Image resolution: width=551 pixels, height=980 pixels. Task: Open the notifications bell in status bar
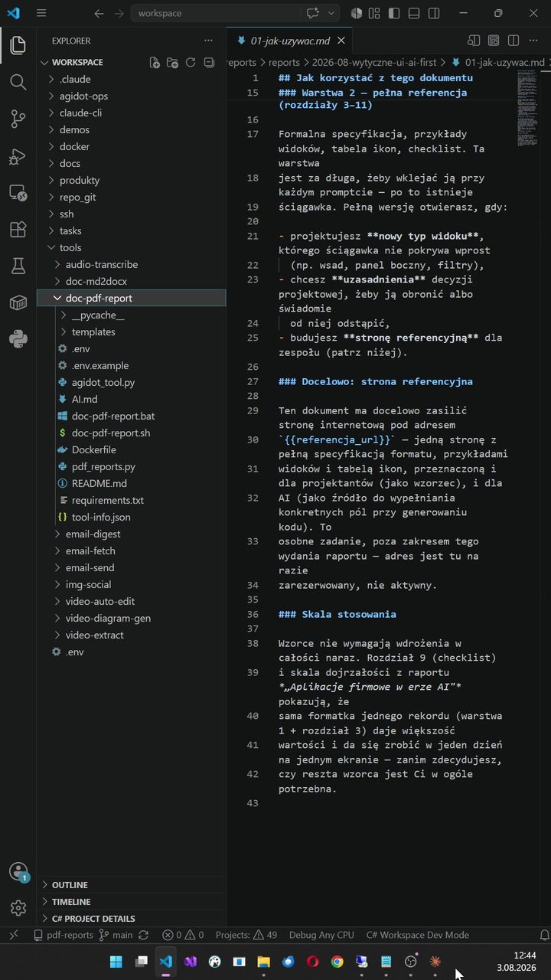544,935
